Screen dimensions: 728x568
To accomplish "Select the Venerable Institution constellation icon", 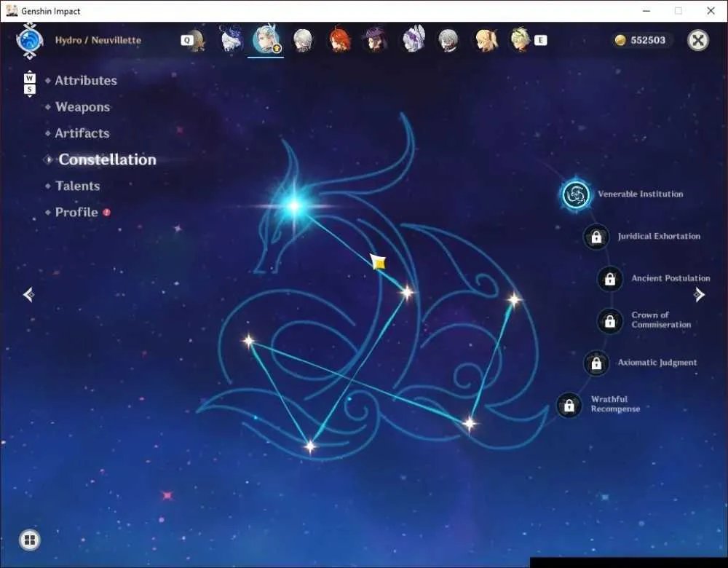I will pyautogui.click(x=576, y=194).
